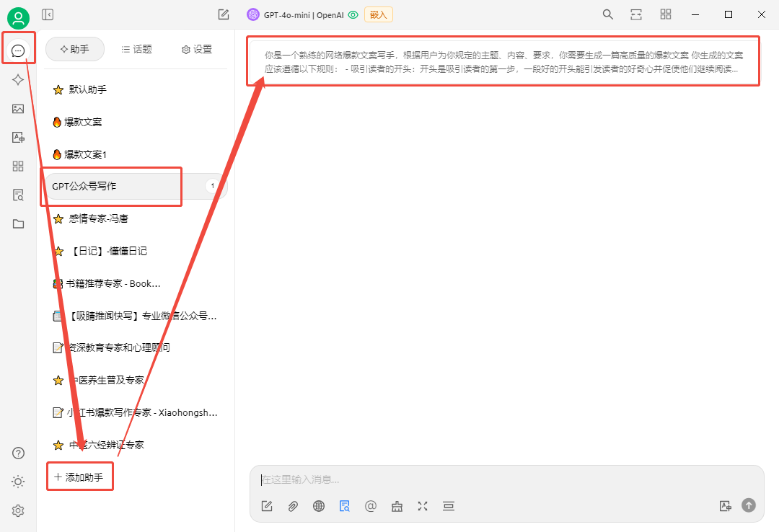Open the knowledge base sidebar icon
This screenshot has height=532, width=779.
(18, 195)
